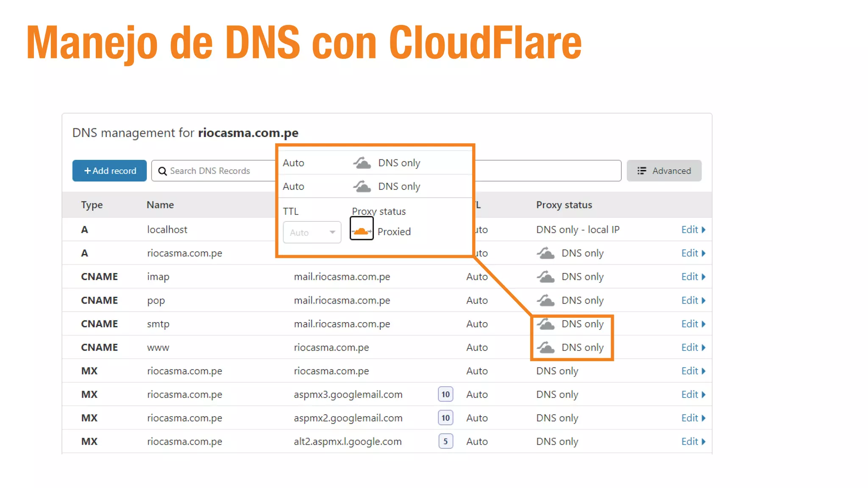Screen dimensions: 868x488
Task: Select the smtp name cell
Action: click(158, 324)
